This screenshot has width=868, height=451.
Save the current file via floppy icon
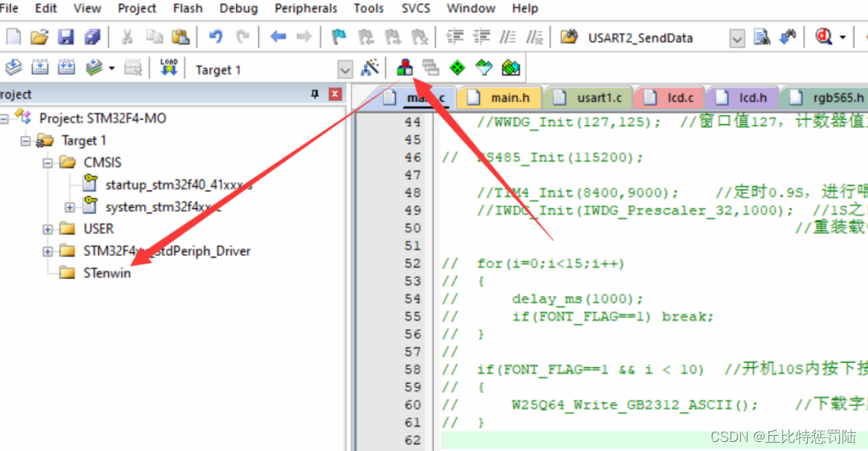coord(66,37)
